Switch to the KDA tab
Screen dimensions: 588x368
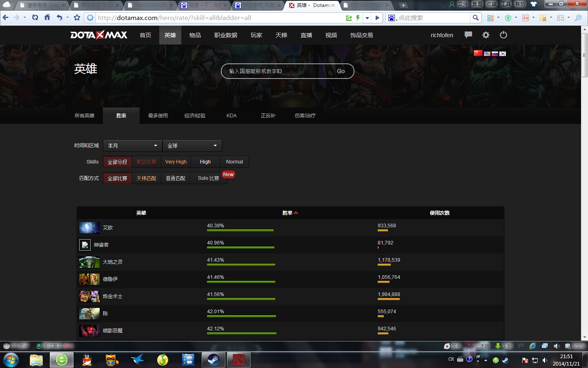tap(232, 116)
